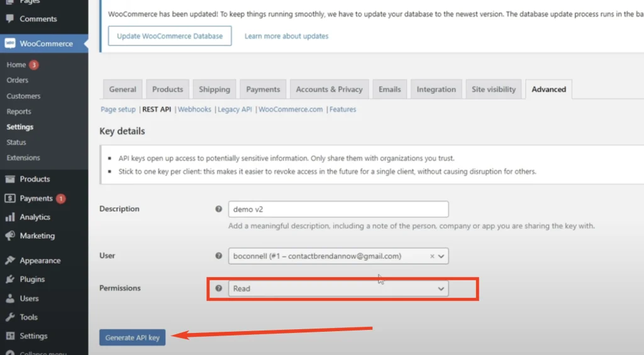The image size is (644, 355).
Task: Open WooCommerce Settings submenu item
Action: (19, 127)
